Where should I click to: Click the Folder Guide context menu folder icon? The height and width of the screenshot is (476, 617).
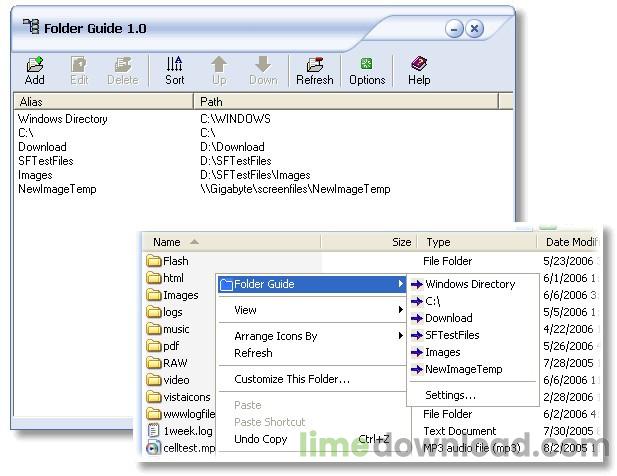pos(226,284)
